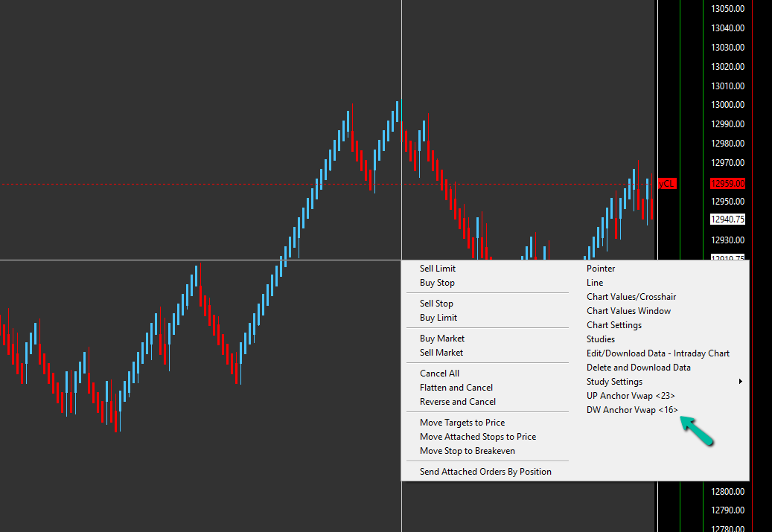Viewport: 772px width, 532px height.
Task: Choose Send Attached Orders By Position
Action: pyautogui.click(x=485, y=472)
